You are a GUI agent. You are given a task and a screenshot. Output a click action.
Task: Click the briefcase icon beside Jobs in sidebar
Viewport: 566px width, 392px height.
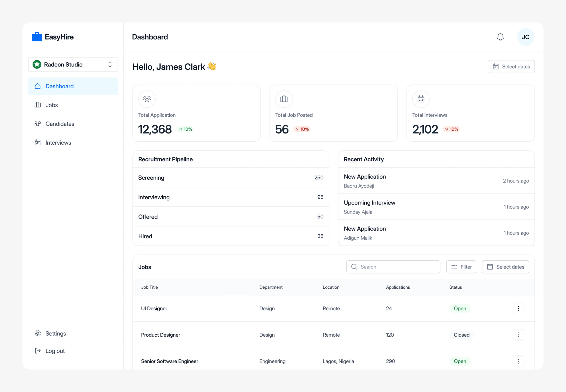(x=38, y=105)
